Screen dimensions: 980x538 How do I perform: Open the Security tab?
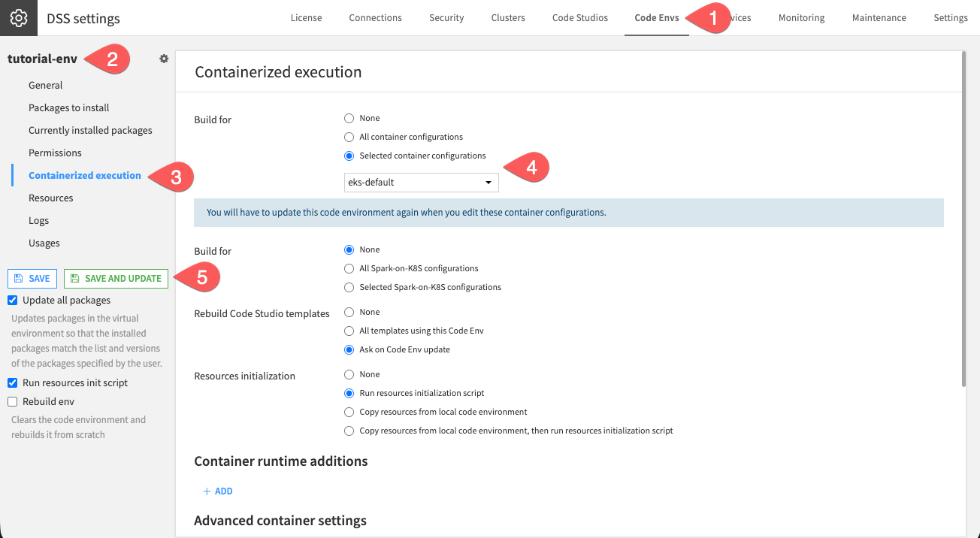[446, 18]
